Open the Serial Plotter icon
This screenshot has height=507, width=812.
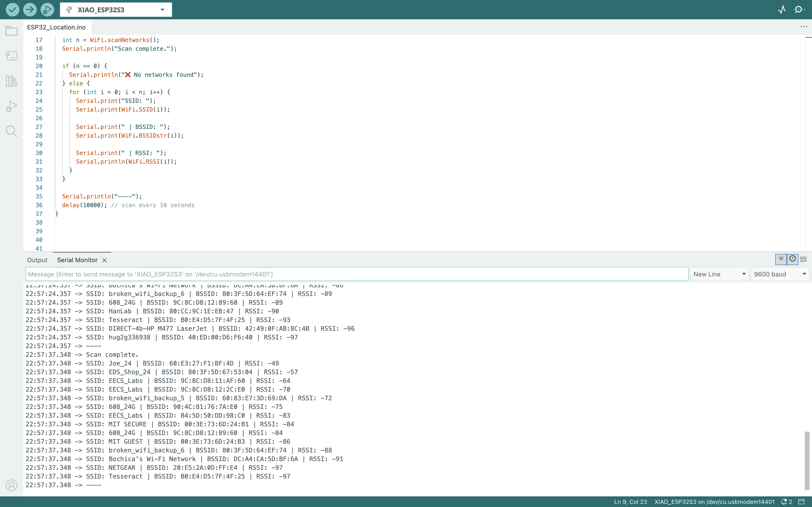click(x=782, y=9)
